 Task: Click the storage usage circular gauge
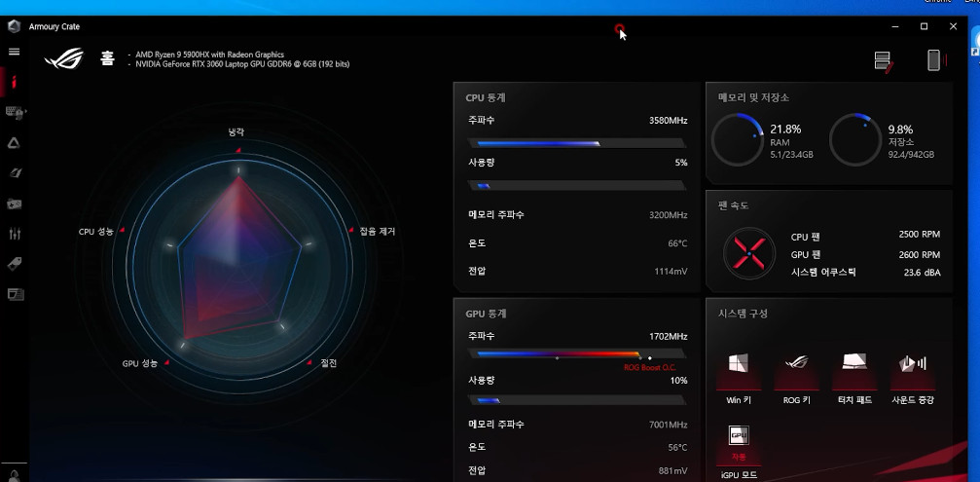[855, 139]
